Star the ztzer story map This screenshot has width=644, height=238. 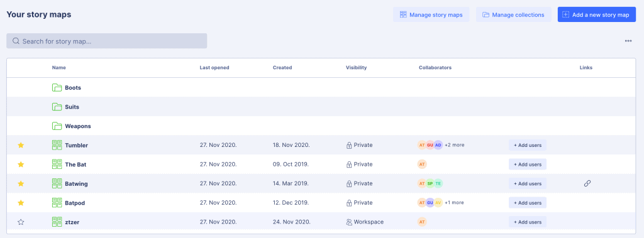coord(21,222)
